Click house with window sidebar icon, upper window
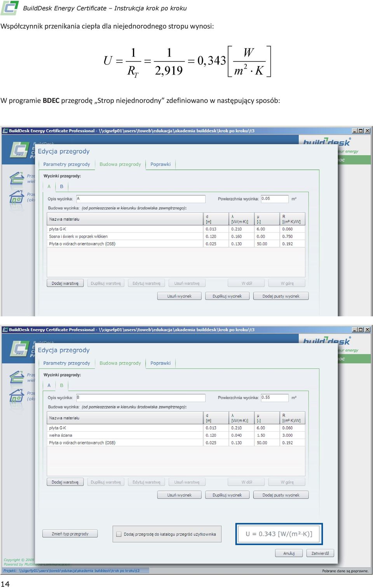373x588 pixels. [x=17, y=197]
